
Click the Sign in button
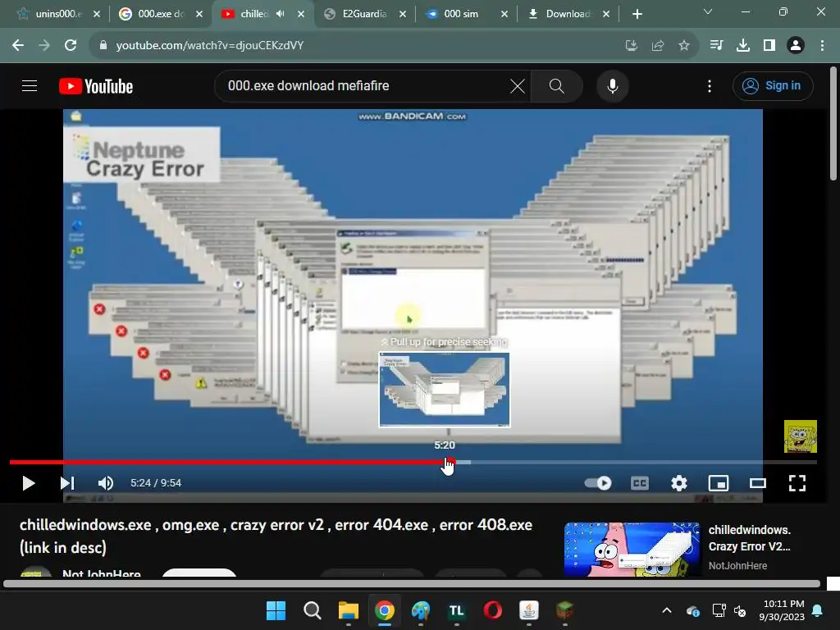[773, 85]
